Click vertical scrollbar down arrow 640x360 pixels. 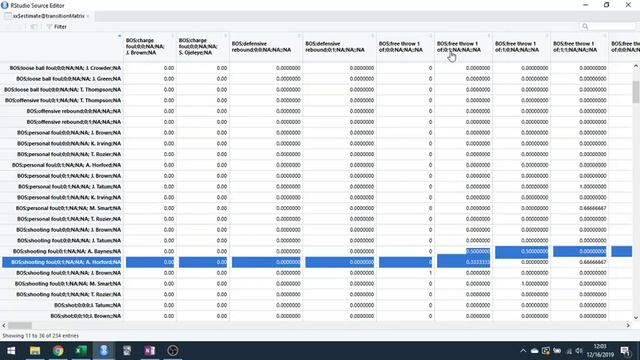636,318
